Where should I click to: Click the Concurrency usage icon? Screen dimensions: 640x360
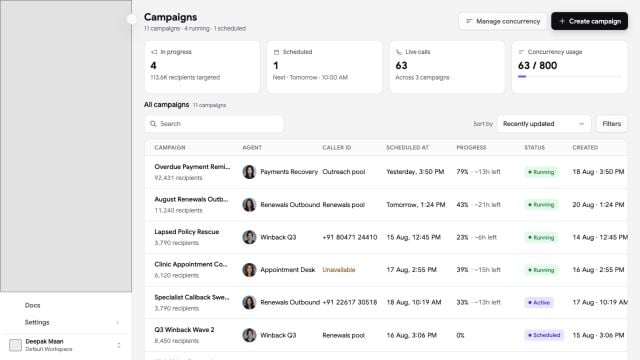(x=521, y=52)
